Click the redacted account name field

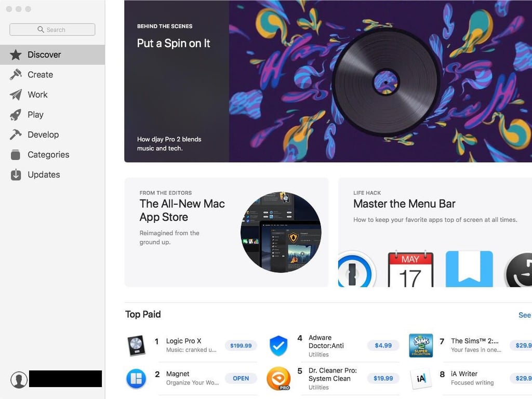(x=65, y=379)
